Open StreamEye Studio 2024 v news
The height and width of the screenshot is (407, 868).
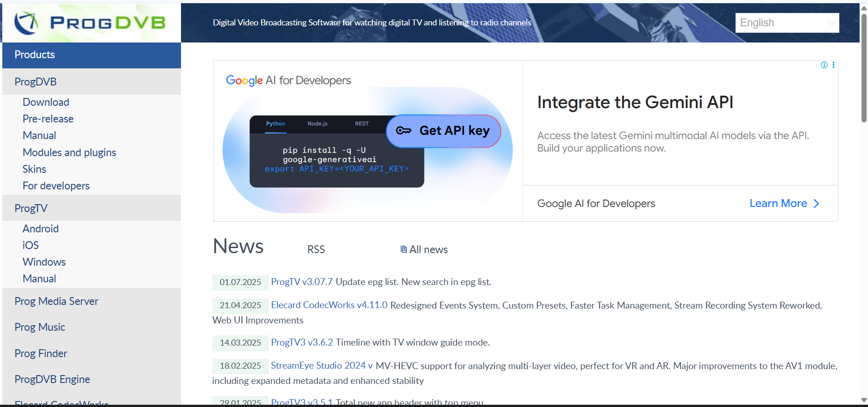[x=322, y=365]
